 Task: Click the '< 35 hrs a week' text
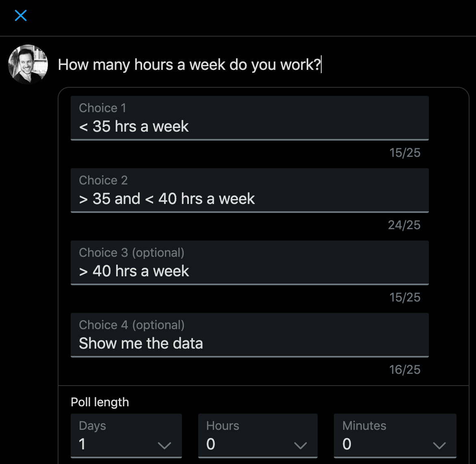pyautogui.click(x=134, y=126)
